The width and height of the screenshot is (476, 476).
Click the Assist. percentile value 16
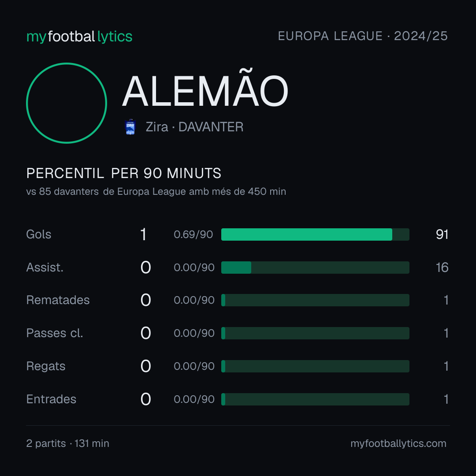click(x=442, y=268)
